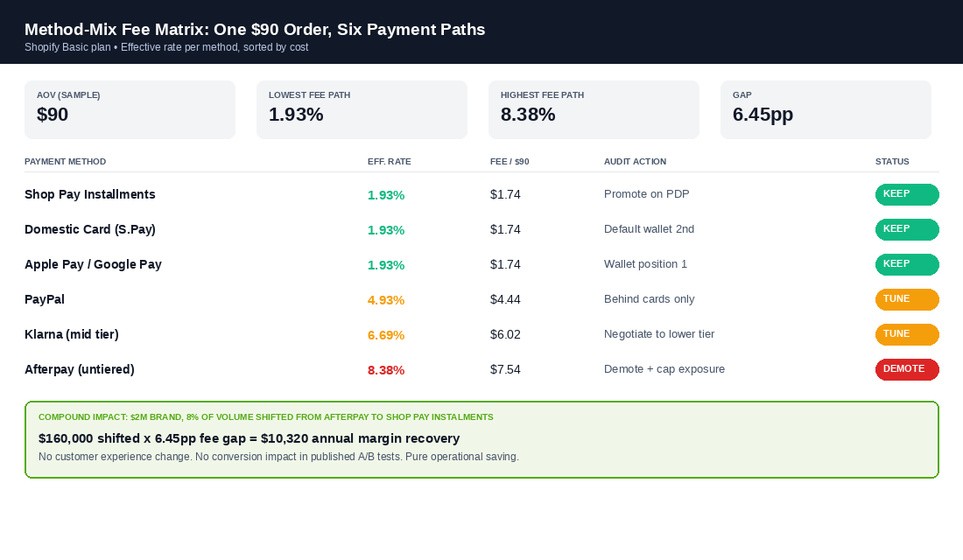Select the Afterpay (untiered) method name
The width and height of the screenshot is (963, 560).
(79, 369)
